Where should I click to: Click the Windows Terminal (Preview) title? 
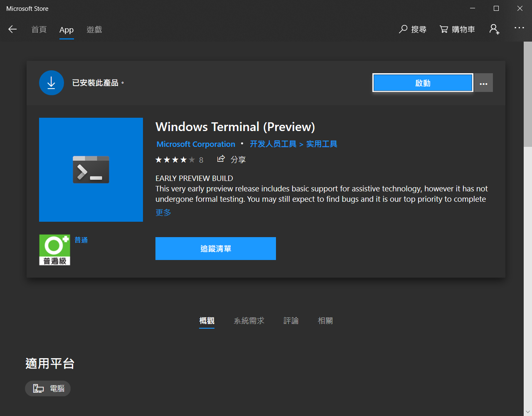tap(235, 127)
